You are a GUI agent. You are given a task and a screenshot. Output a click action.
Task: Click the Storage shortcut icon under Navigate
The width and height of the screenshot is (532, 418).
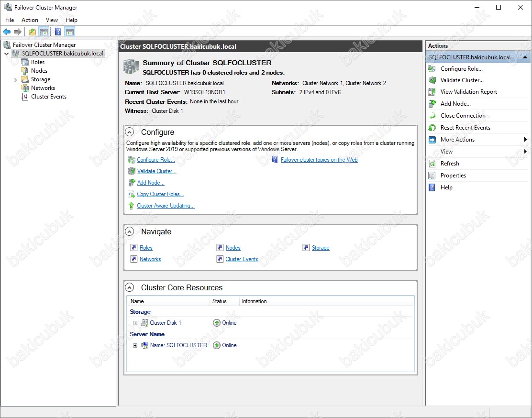point(306,248)
